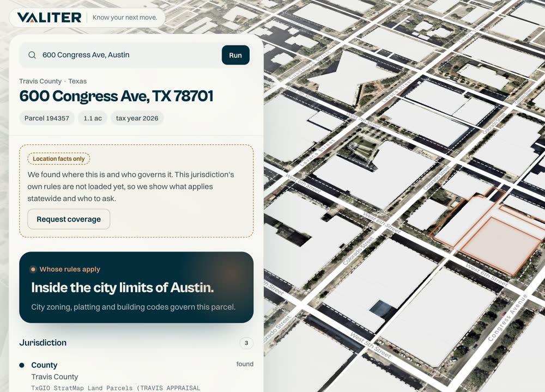This screenshot has width=545, height=392.
Task: Click the Guadalupe Street map label
Action: pyautogui.click(x=308, y=65)
